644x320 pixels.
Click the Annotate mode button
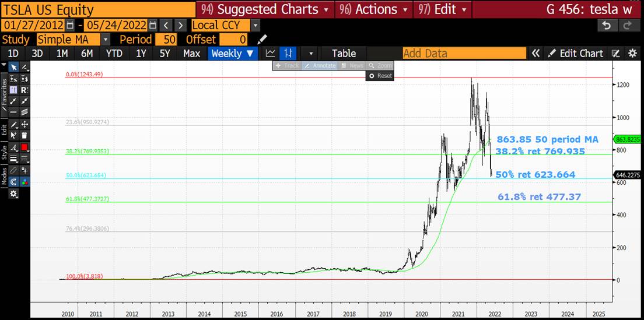tap(320, 66)
